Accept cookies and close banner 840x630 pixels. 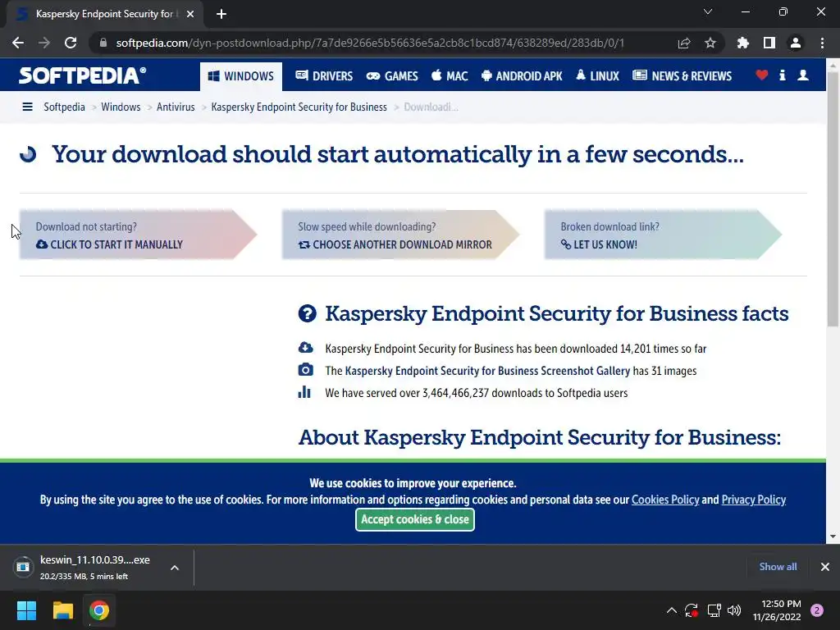pos(414,519)
